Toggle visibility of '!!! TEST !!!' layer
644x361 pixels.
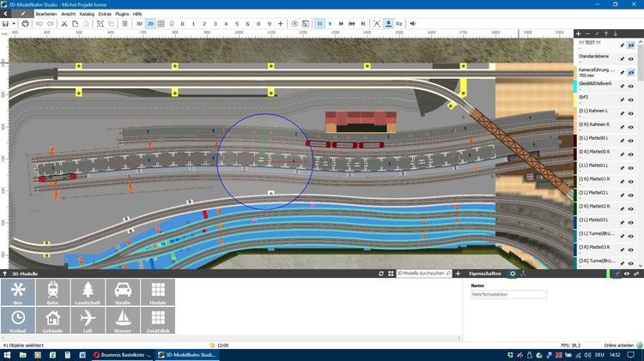coord(631,45)
